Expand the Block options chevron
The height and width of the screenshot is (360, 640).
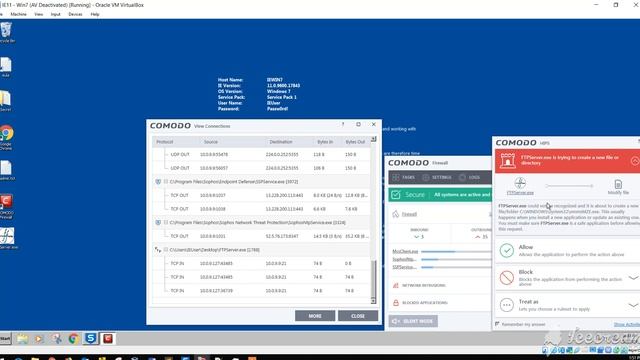pyautogui.click(x=633, y=278)
